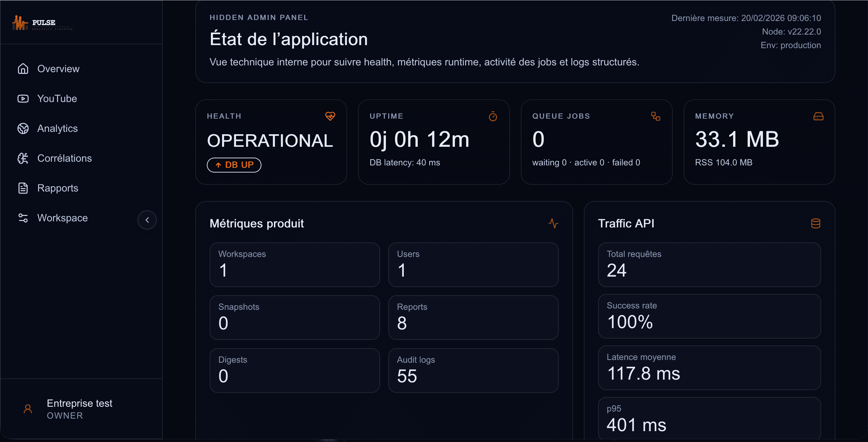
Task: Click the database icon in Traffic API
Action: coord(815,223)
